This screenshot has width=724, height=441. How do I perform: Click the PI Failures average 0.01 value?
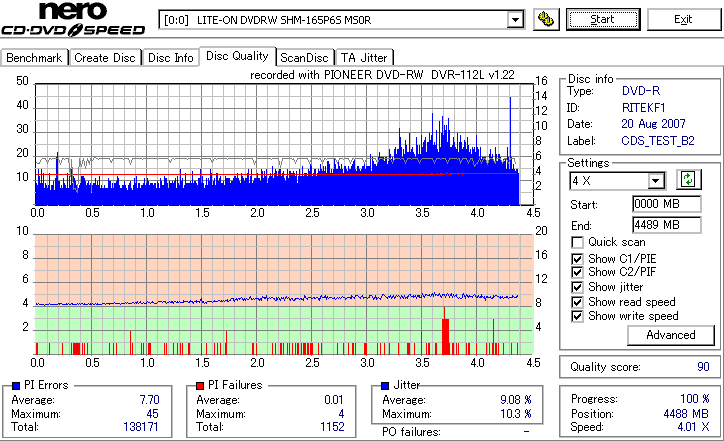[x=333, y=400]
